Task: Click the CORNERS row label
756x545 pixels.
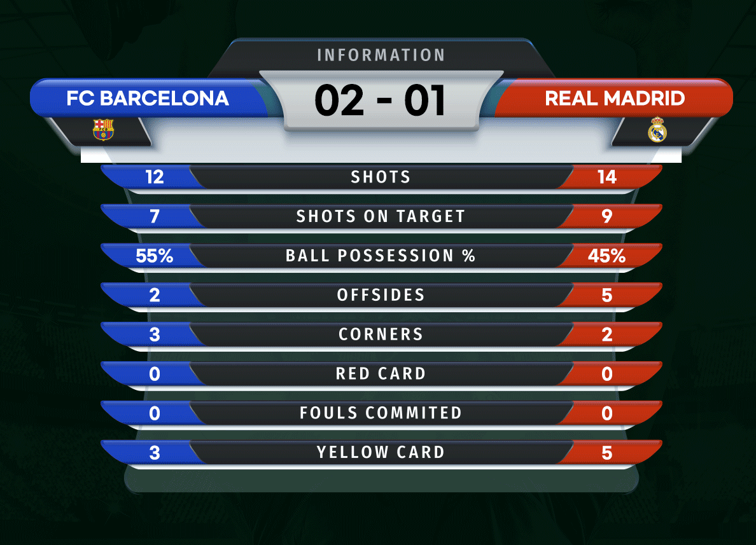Action: [381, 335]
